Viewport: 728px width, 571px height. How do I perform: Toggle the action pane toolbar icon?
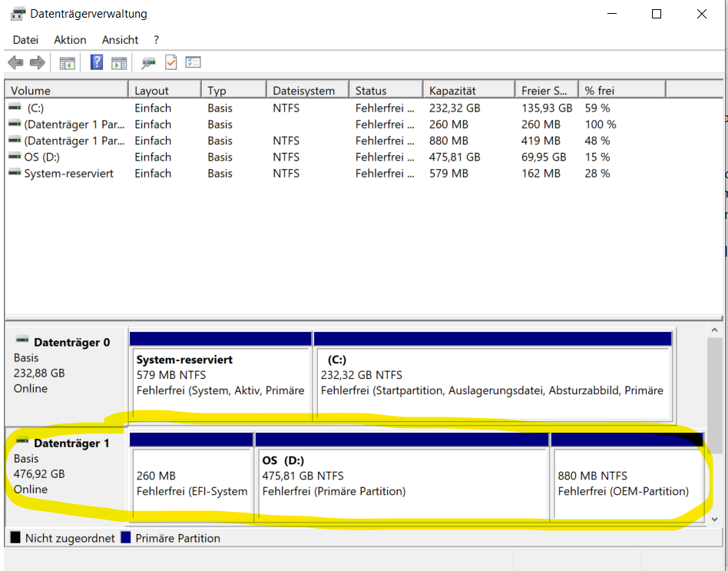[x=119, y=63]
